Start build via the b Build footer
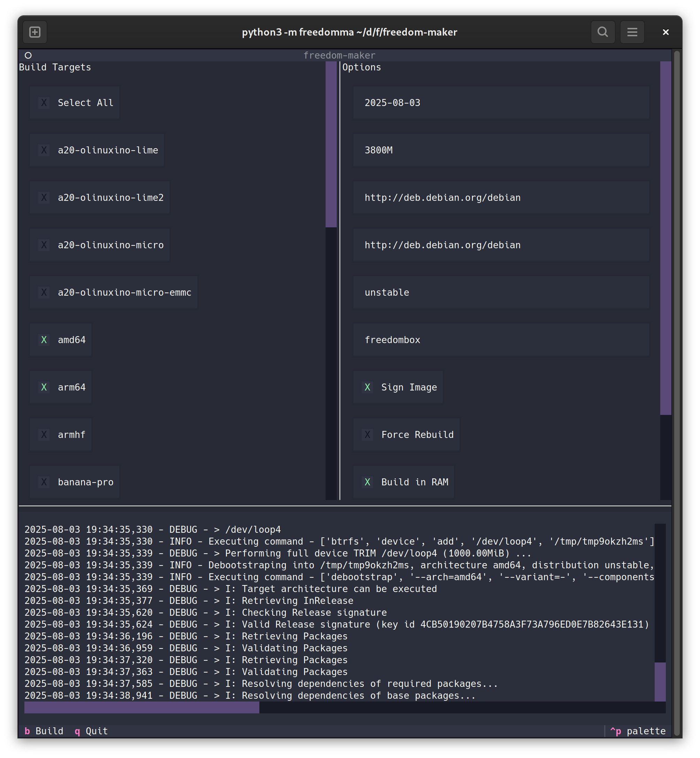This screenshot has height=758, width=700. coord(44,731)
